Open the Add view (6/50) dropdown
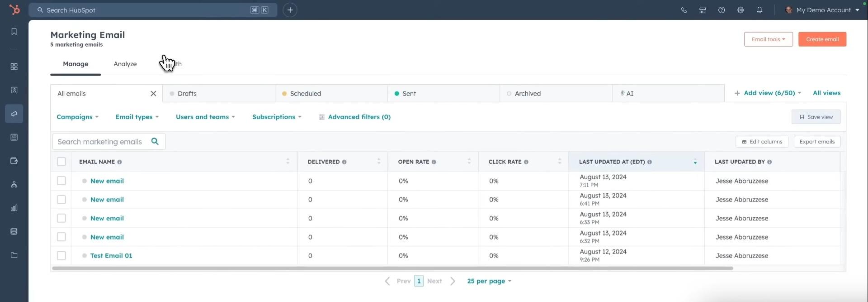868x302 pixels. (x=768, y=93)
